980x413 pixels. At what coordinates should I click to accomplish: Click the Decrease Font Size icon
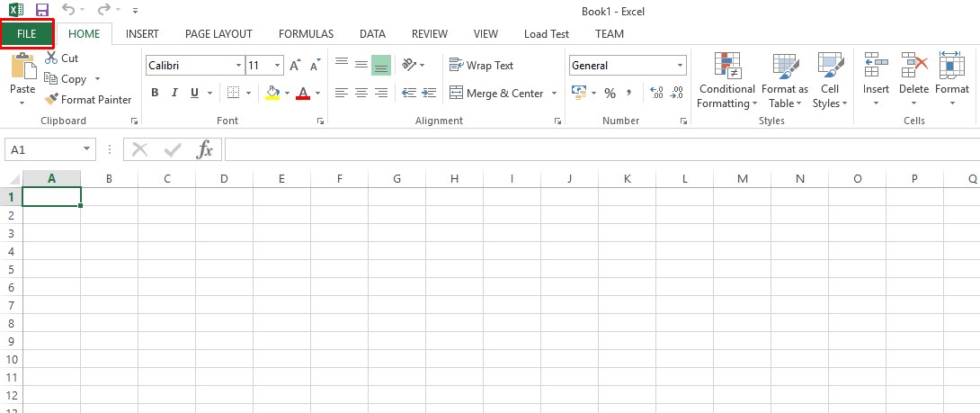pyautogui.click(x=315, y=65)
